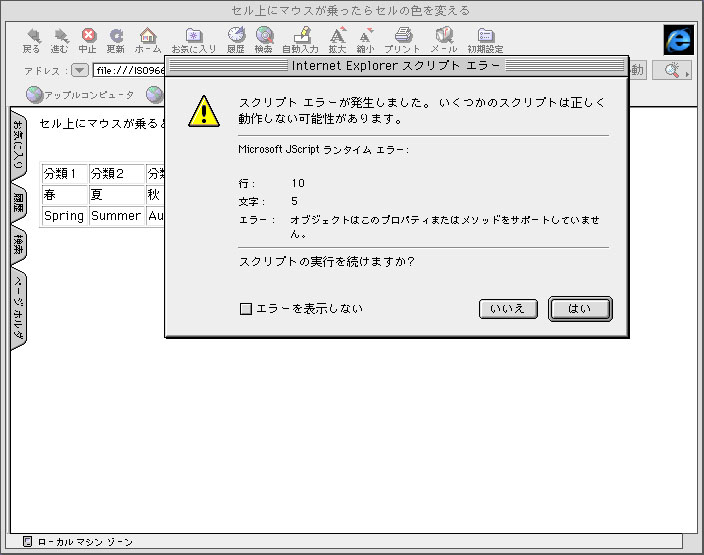Click the table cell 夏

[117, 194]
